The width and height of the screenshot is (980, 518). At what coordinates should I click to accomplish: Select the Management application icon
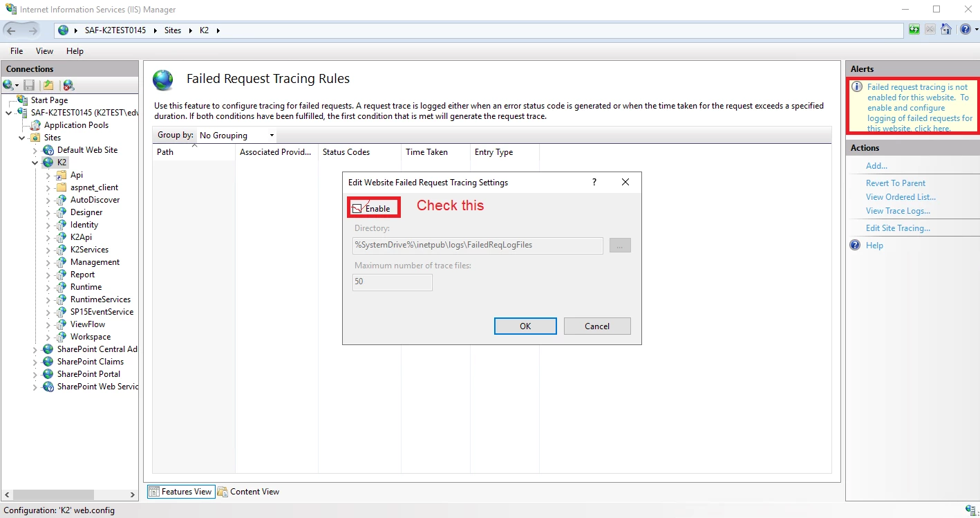(x=62, y=262)
